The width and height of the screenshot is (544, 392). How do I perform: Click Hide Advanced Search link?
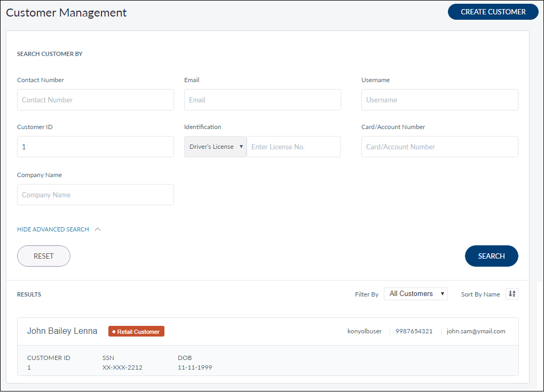point(53,229)
